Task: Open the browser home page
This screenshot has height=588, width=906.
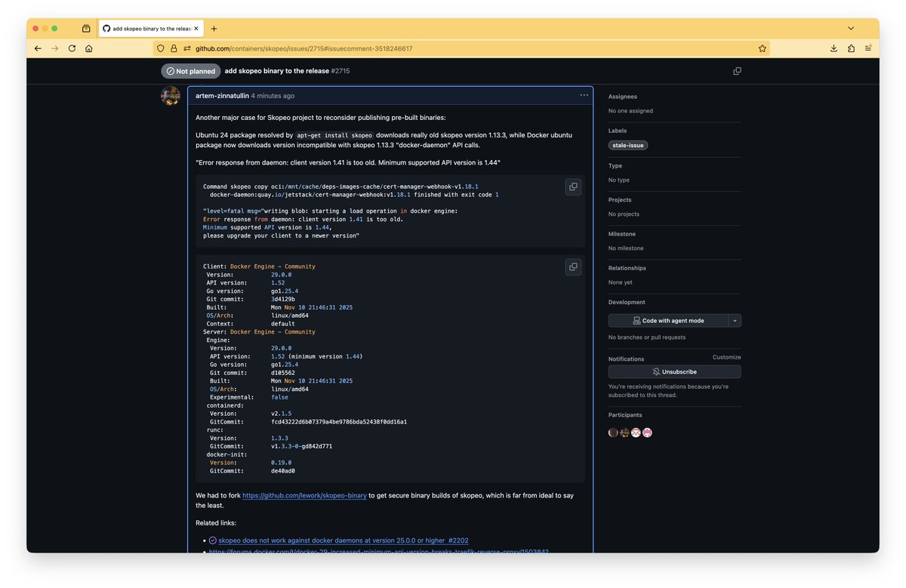Action: pos(89,48)
